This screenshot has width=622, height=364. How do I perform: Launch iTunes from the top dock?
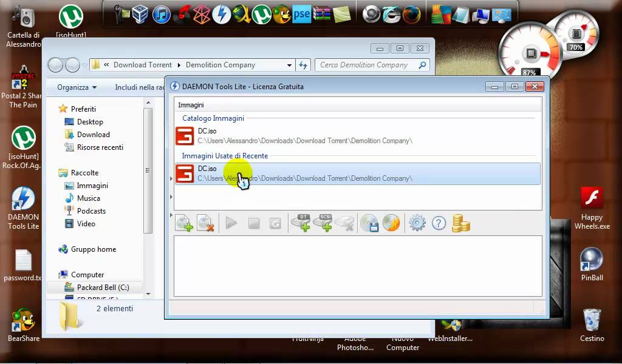pyautogui.click(x=161, y=15)
